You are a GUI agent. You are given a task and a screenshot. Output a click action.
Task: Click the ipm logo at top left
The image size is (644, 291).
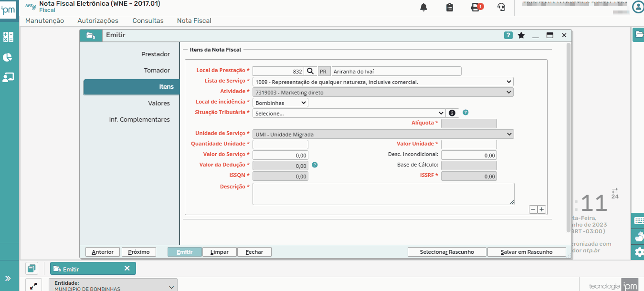tap(9, 10)
